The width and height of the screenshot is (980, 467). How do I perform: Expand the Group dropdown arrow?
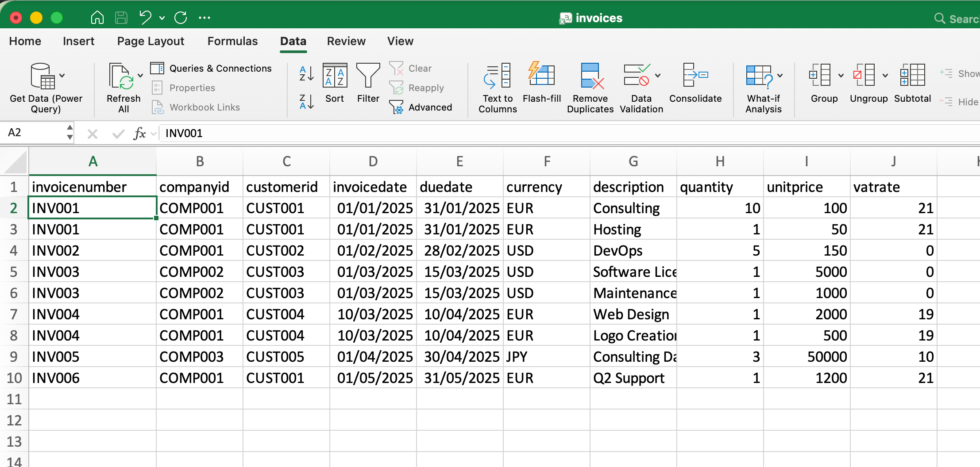click(x=841, y=75)
